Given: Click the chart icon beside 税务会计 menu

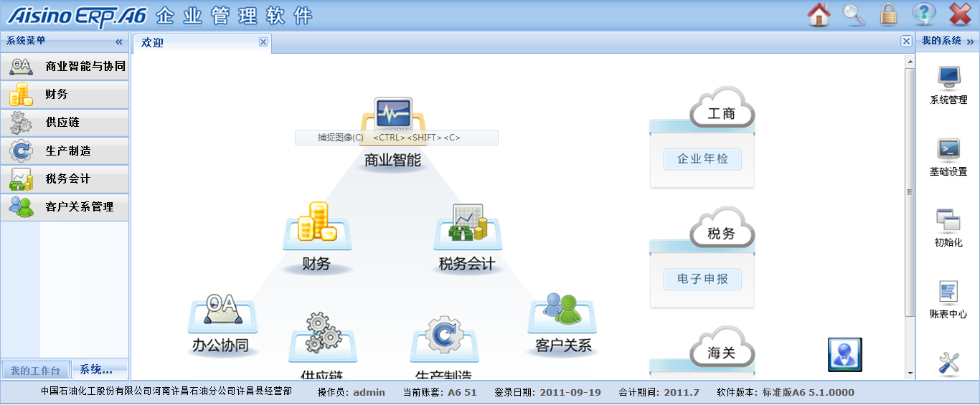Looking at the screenshot, I should [21, 179].
